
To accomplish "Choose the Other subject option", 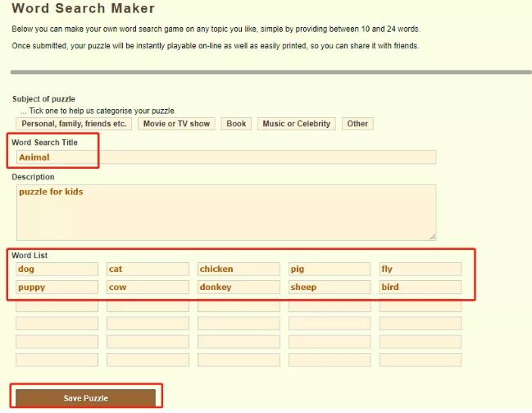I will 357,124.
